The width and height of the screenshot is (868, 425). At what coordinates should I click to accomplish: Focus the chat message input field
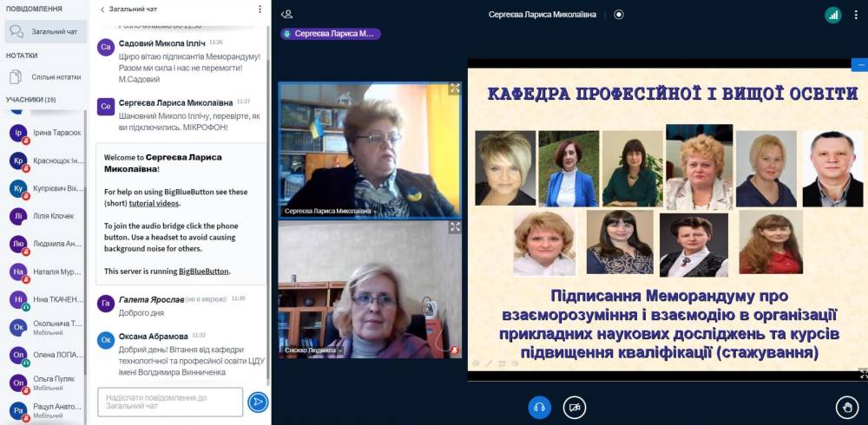[170, 402]
